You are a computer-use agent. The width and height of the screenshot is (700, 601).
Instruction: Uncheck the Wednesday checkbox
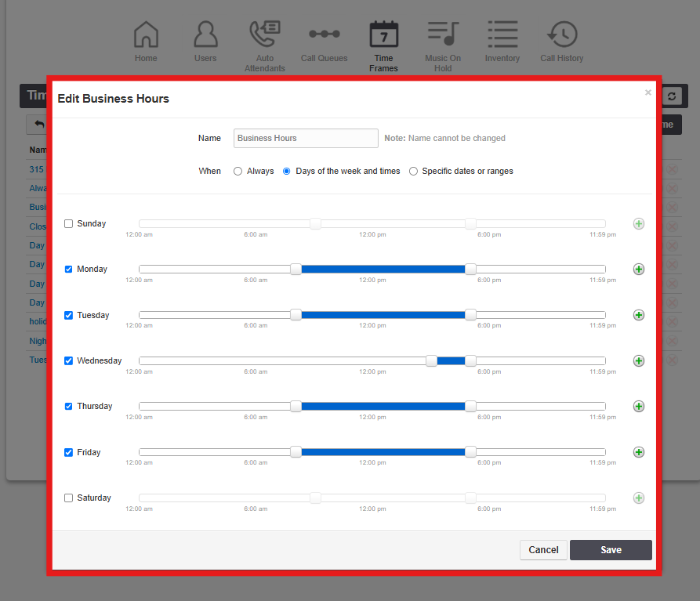tap(68, 360)
